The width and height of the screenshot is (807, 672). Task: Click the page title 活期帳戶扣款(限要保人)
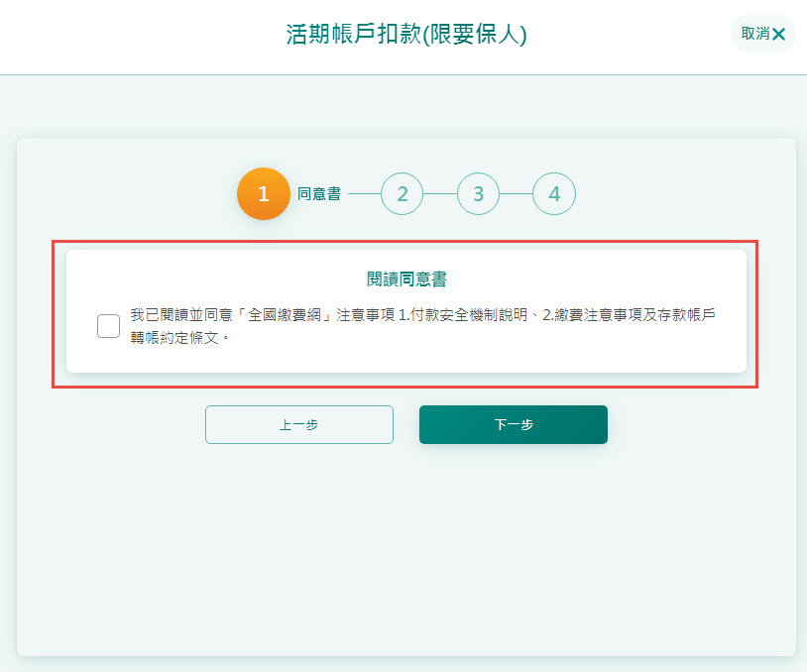404,36
